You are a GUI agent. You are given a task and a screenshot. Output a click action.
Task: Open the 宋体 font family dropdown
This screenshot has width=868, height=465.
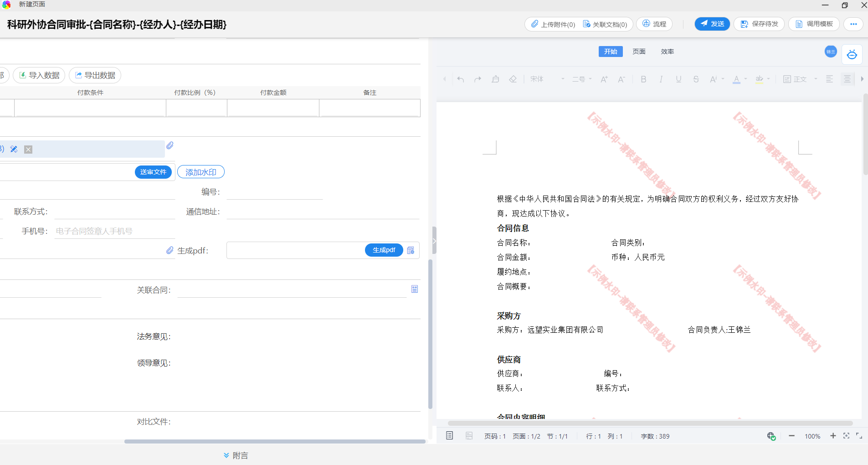pos(547,79)
